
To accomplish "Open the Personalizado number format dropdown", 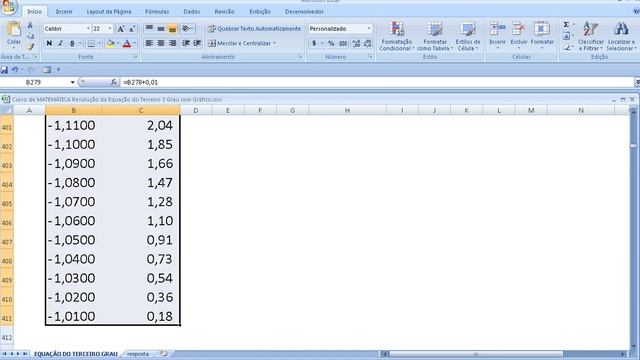I will coord(369,29).
